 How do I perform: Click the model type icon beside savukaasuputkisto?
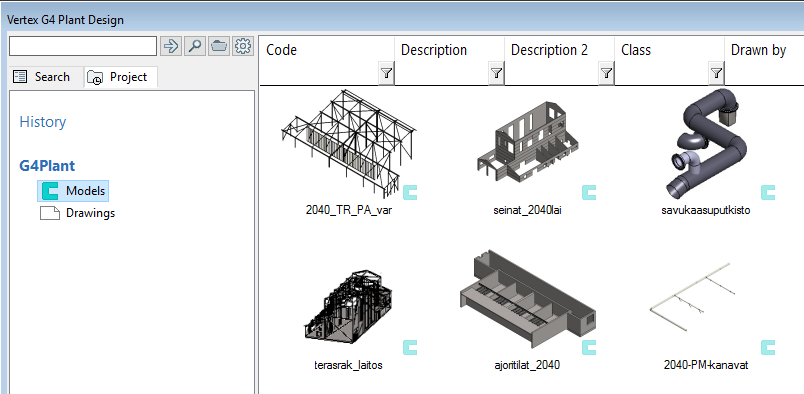pos(768,192)
